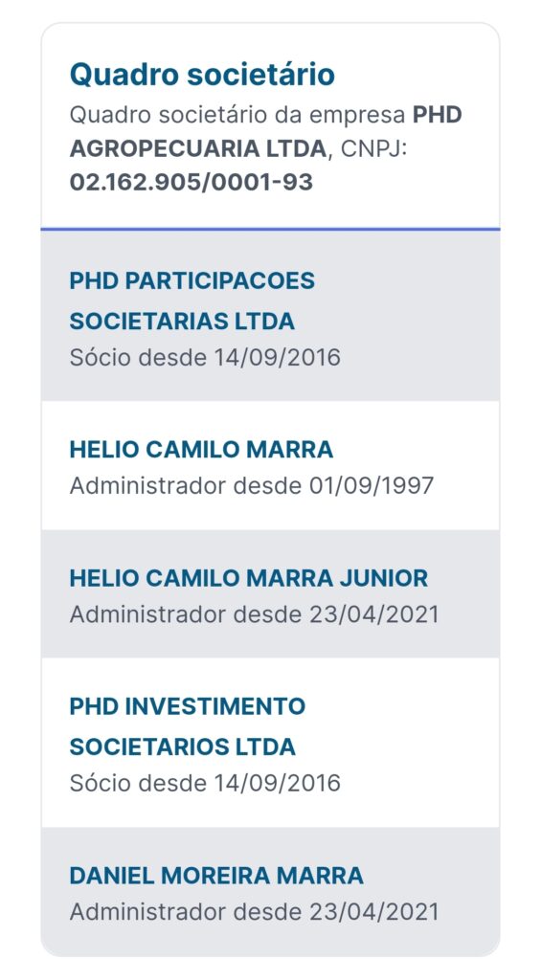The width and height of the screenshot is (541, 980).
Task: Click 'Quadro societário da empresa' description text
Action: point(237,116)
